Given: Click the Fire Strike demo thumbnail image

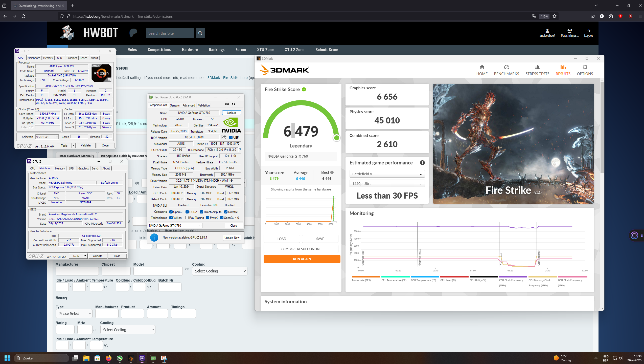Looking at the screenshot, I should (513, 143).
